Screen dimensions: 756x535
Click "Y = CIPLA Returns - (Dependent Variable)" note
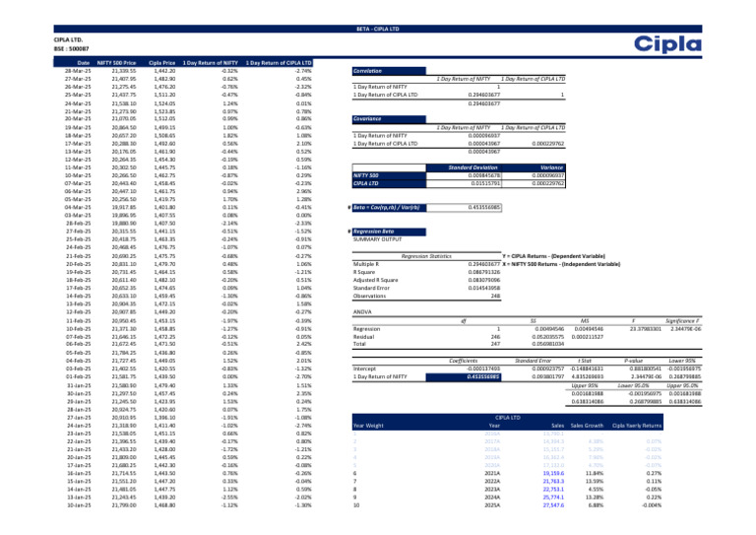tap(553, 256)
